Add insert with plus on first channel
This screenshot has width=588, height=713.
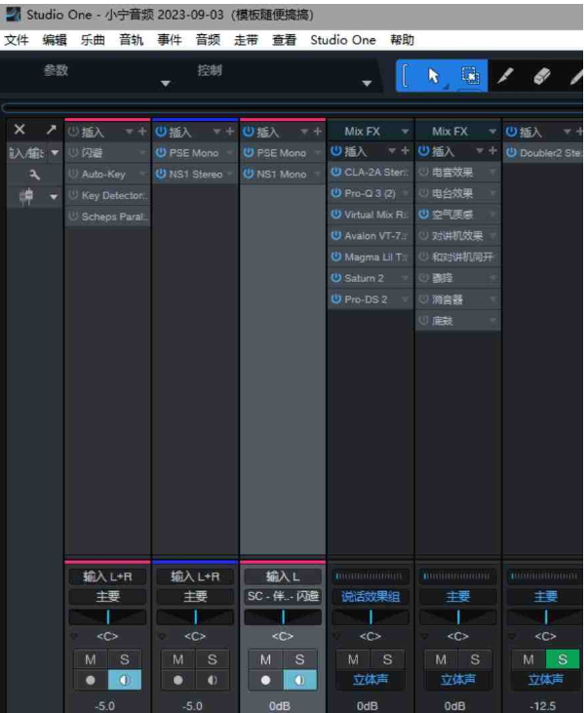pos(142,132)
